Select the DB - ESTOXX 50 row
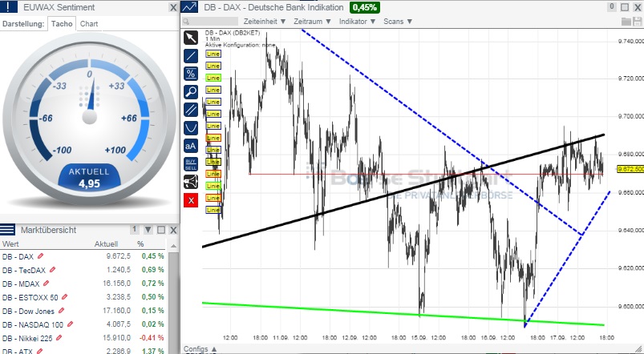The height and width of the screenshot is (354, 644). click(x=83, y=297)
